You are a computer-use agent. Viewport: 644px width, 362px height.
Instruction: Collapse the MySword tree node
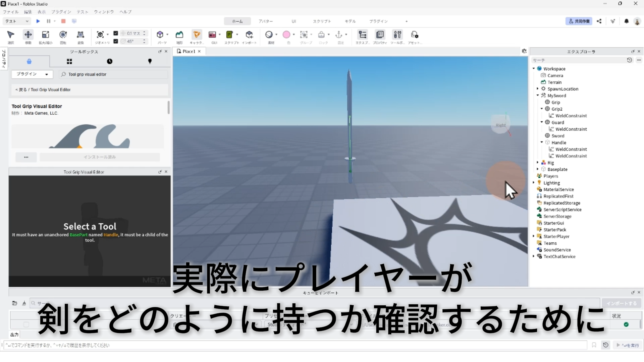coord(538,96)
